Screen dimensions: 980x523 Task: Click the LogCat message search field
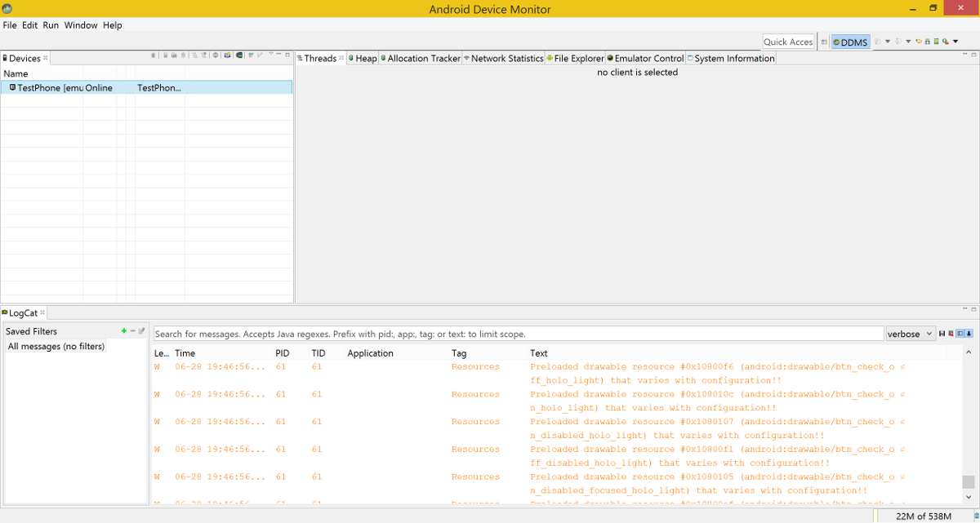(x=519, y=334)
